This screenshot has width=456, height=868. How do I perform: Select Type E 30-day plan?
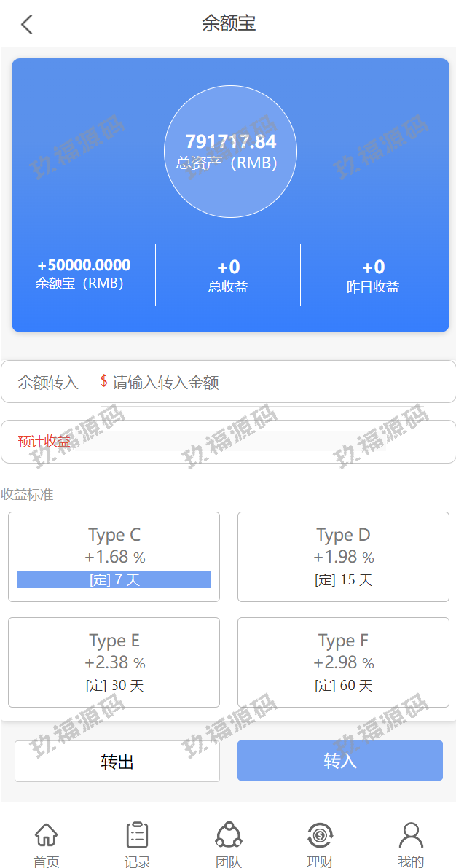point(114,662)
